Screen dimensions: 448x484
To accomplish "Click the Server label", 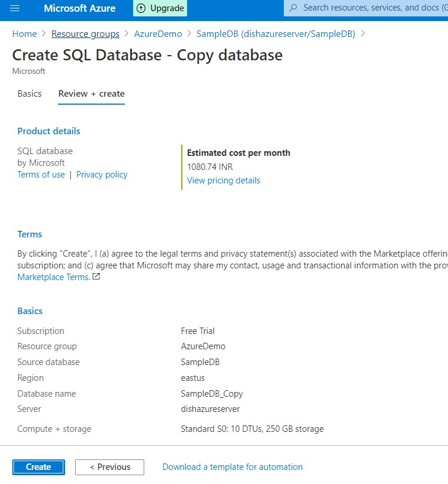I will [x=29, y=409].
